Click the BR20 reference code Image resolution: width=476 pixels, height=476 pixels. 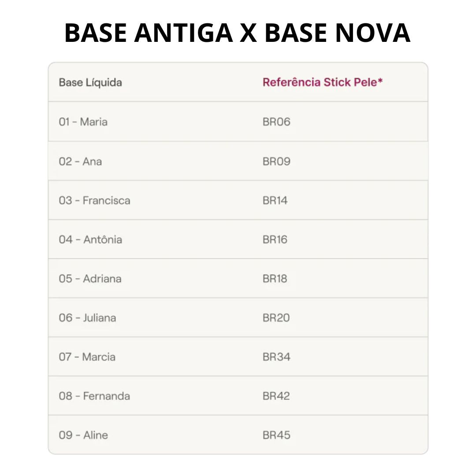click(x=276, y=318)
